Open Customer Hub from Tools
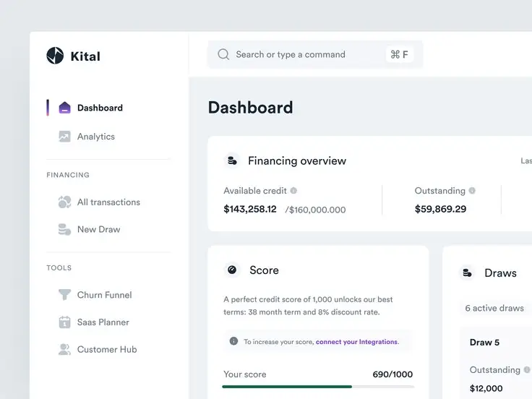Image resolution: width=532 pixels, height=399 pixels. pyautogui.click(x=98, y=349)
